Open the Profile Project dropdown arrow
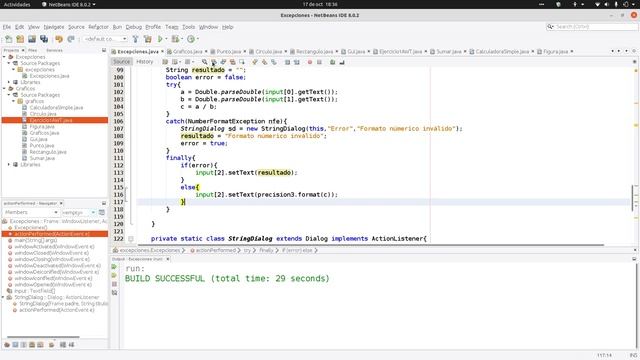 coord(198,39)
